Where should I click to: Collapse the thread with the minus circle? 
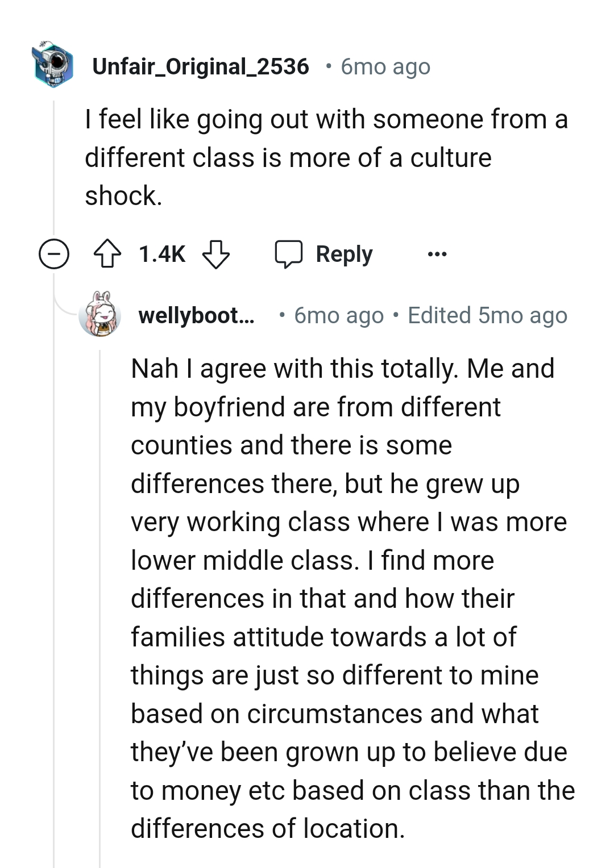[x=54, y=253]
